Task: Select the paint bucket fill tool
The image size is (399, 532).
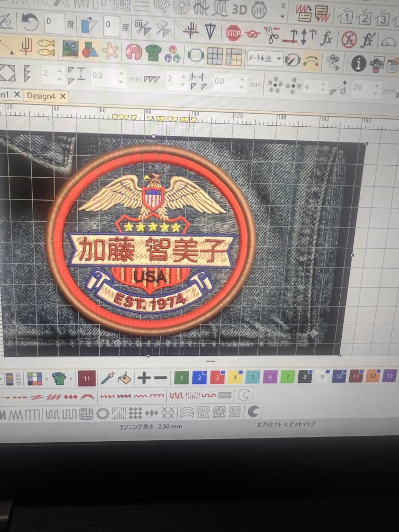Action: pos(123,378)
